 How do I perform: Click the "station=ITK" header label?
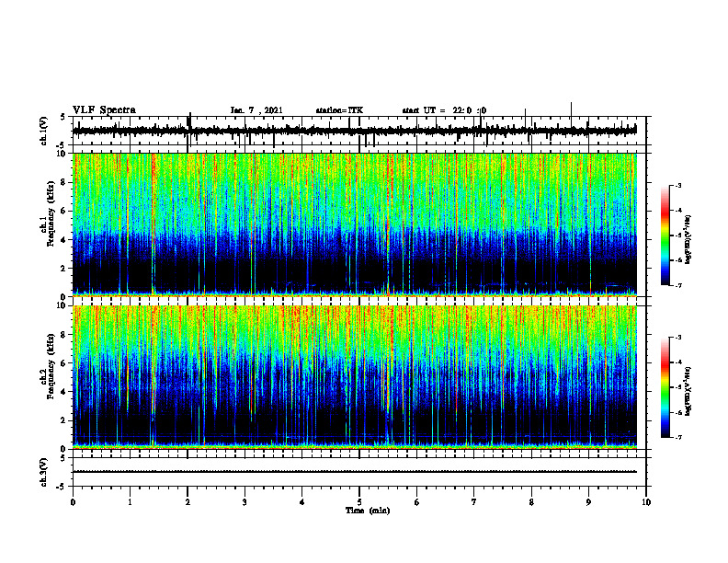pyautogui.click(x=339, y=110)
